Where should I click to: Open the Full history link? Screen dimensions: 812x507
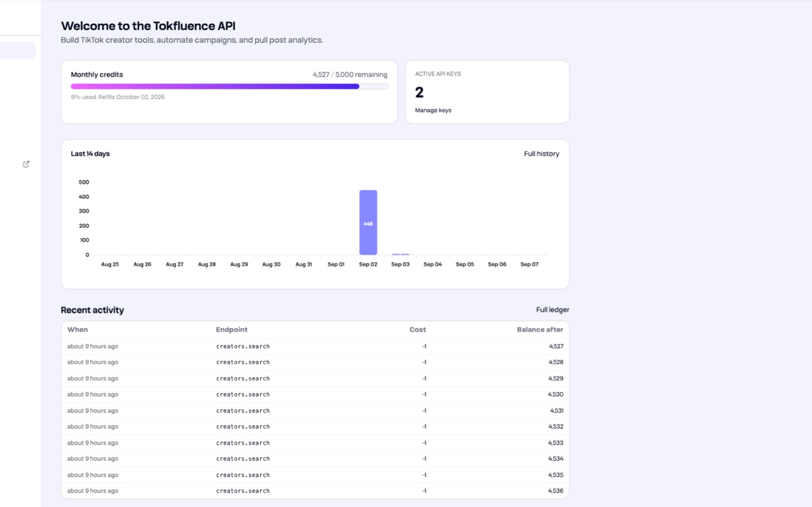(541, 154)
